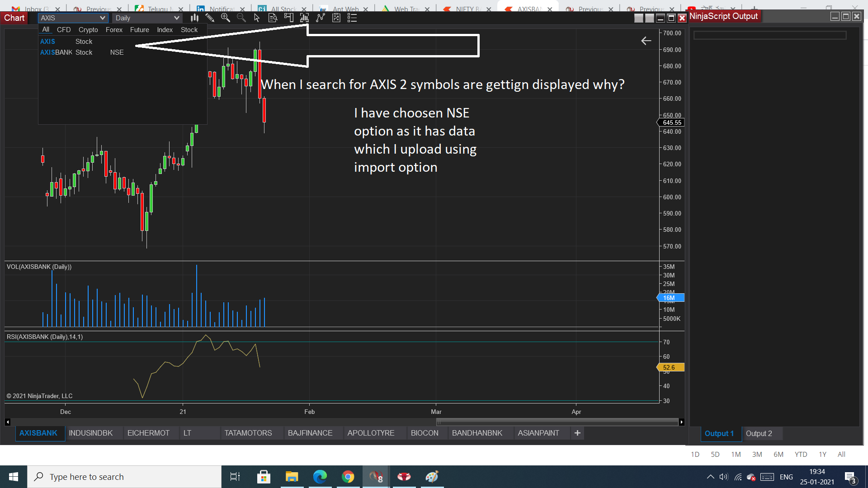This screenshot has width=868, height=488.
Task: Select the Drawing Tools pencil icon
Action: tap(210, 18)
